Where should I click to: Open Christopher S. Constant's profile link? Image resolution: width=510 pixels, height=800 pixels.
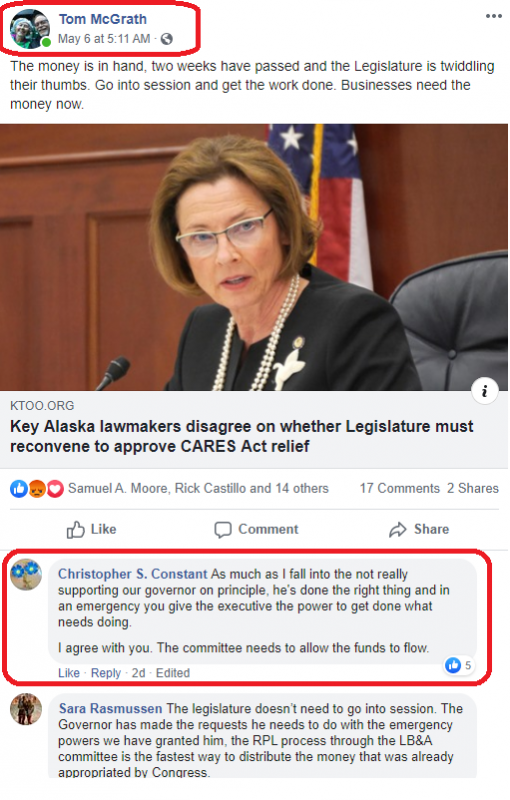[x=133, y=574]
